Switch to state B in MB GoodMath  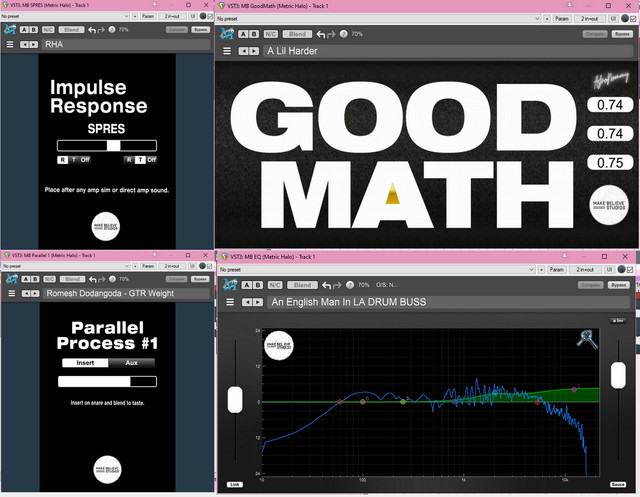click(x=254, y=34)
